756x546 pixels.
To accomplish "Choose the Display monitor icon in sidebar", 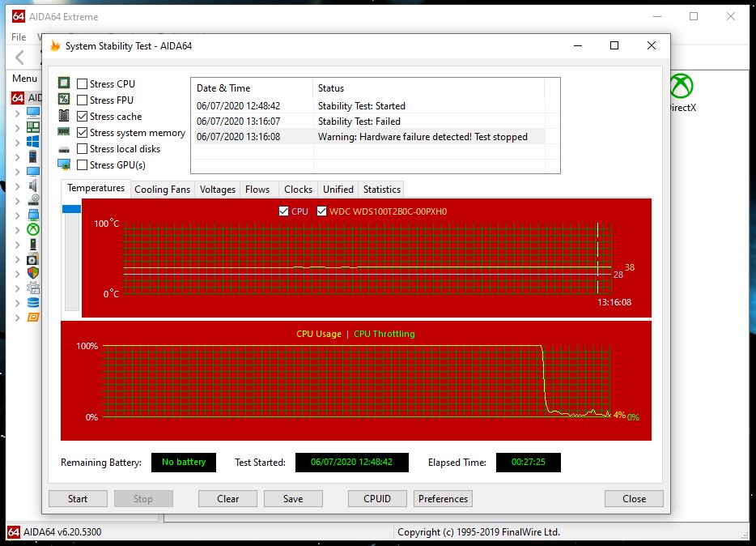I will click(33, 171).
